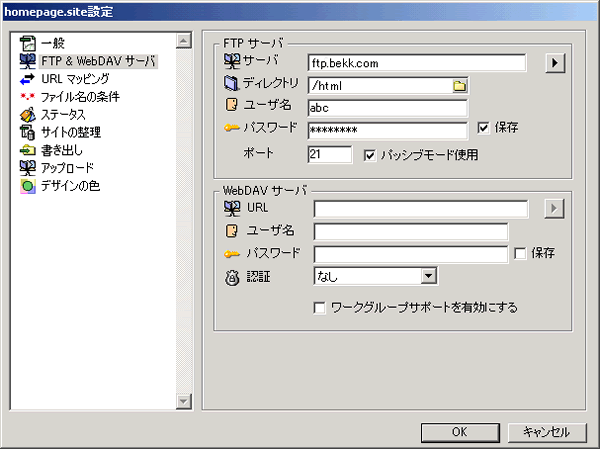600x449 pixels.
Task: Browse directories with the folder icon
Action: tap(460, 86)
